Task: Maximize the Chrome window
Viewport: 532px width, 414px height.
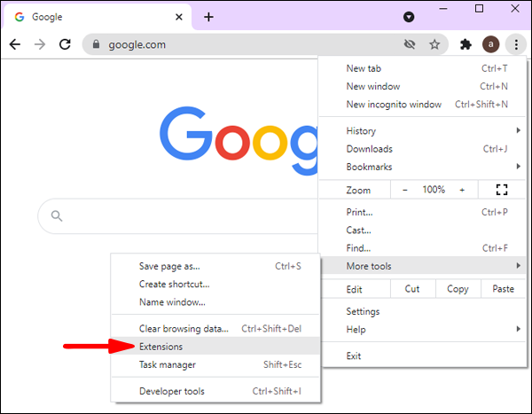Action: coord(479,9)
